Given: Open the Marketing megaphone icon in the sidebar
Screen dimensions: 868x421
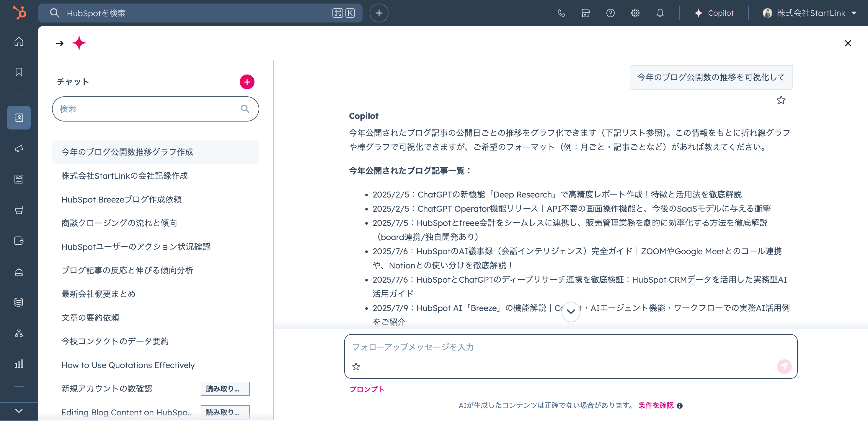Looking at the screenshot, I should [19, 148].
